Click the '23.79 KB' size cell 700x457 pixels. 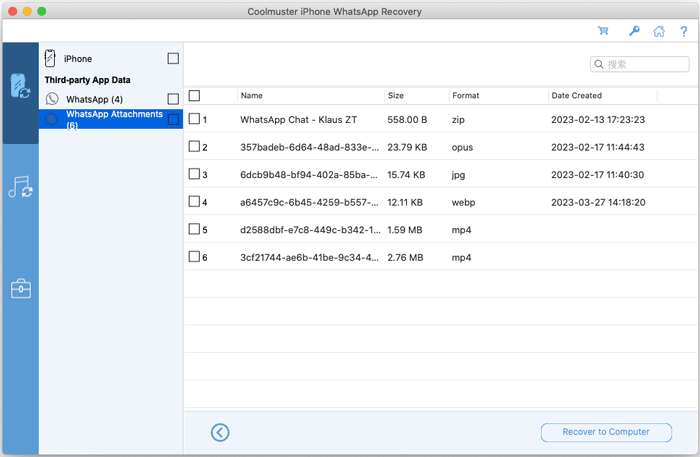407,147
